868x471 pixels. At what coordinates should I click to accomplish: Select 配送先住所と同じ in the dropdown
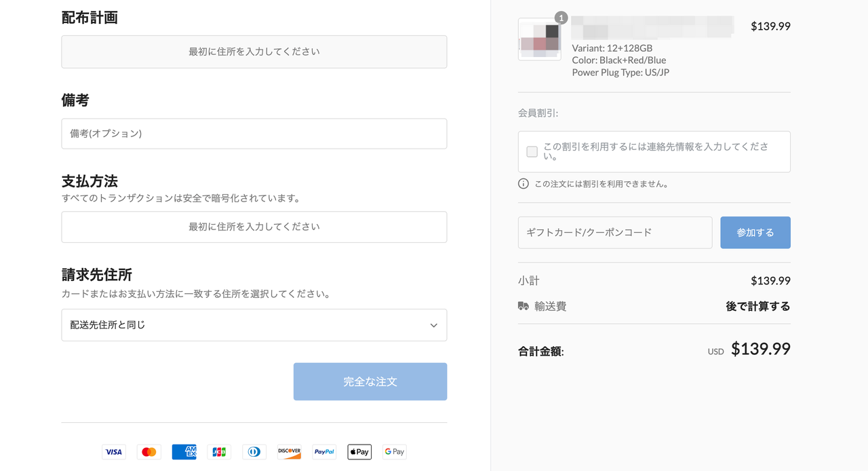point(254,325)
